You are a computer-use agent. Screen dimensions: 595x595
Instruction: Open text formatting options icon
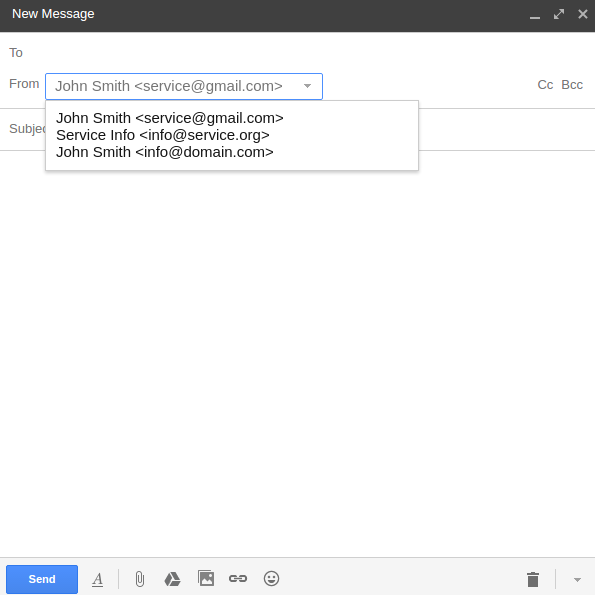98,579
